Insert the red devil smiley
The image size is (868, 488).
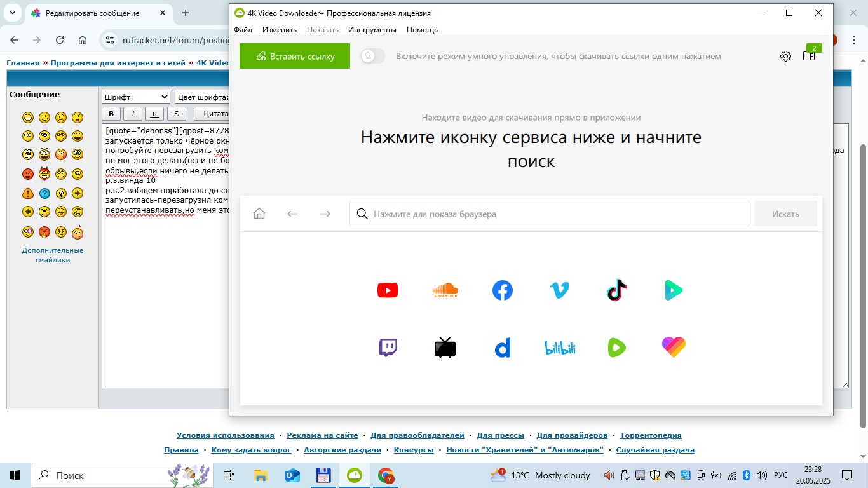pos(44,173)
